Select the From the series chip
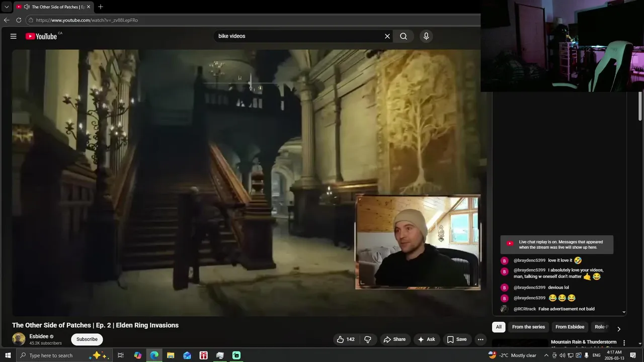 pos(528,327)
